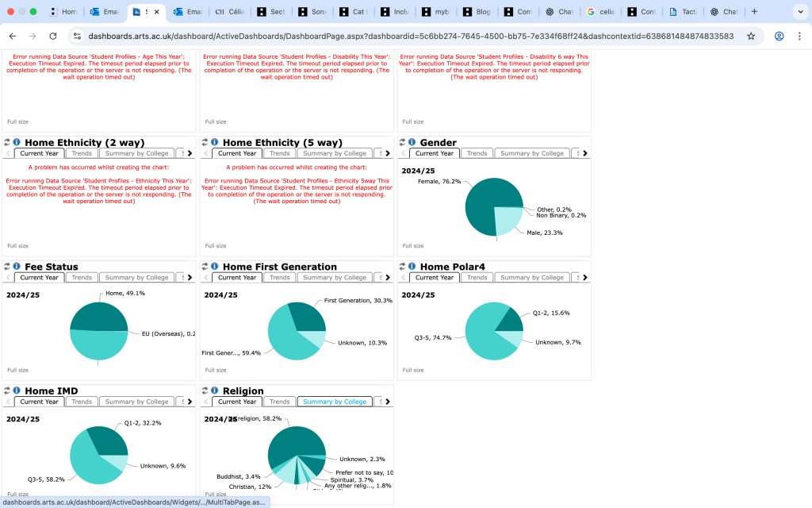Viewport: 812px width, 508px height.
Task: Show info for Fee Status widget
Action: [17, 267]
